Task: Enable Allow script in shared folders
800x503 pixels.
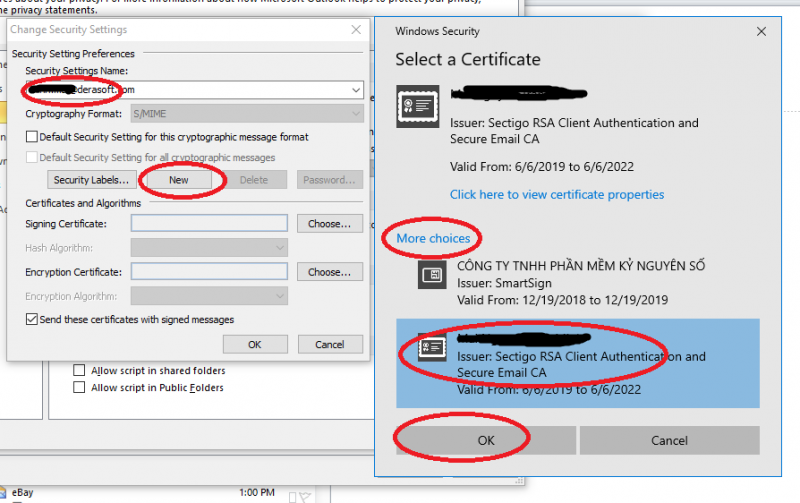Action: pyautogui.click(x=80, y=370)
